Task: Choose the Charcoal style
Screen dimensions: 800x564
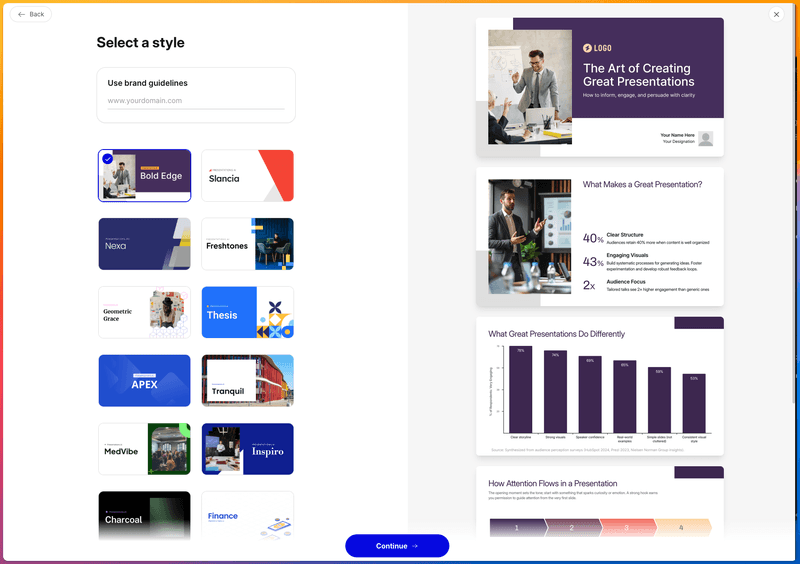Action: click(x=145, y=516)
